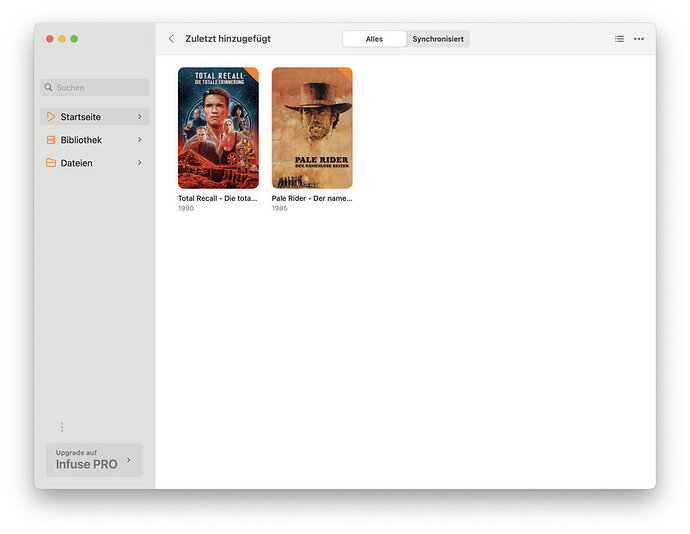Click the green fullscreen window button

click(x=74, y=39)
